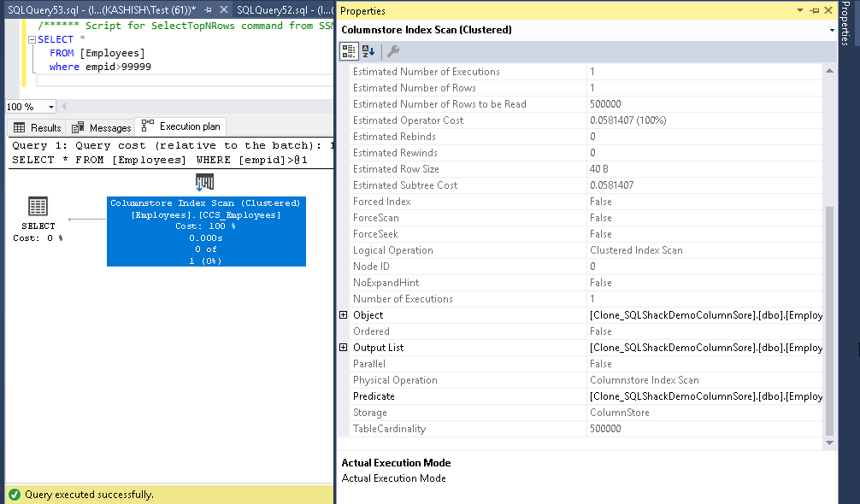Image resolution: width=860 pixels, height=504 pixels.
Task: Toggle auto-hide pin on Properties panel
Action: (x=815, y=10)
